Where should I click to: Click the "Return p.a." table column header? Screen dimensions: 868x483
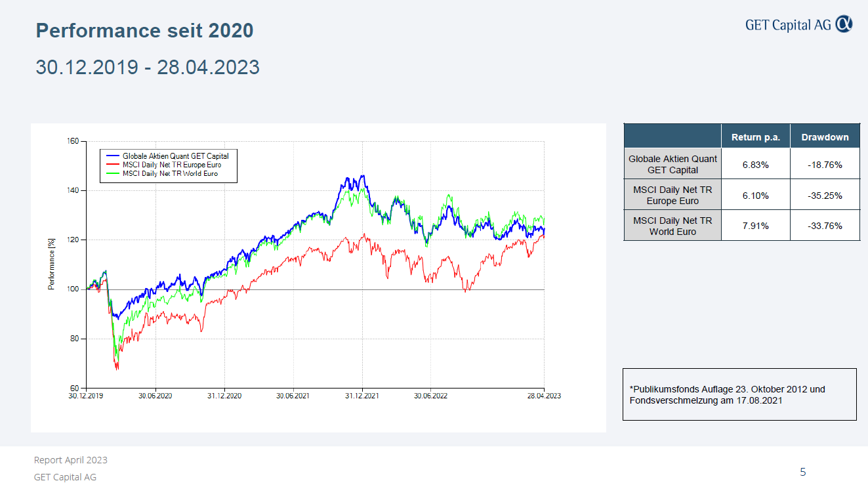756,137
